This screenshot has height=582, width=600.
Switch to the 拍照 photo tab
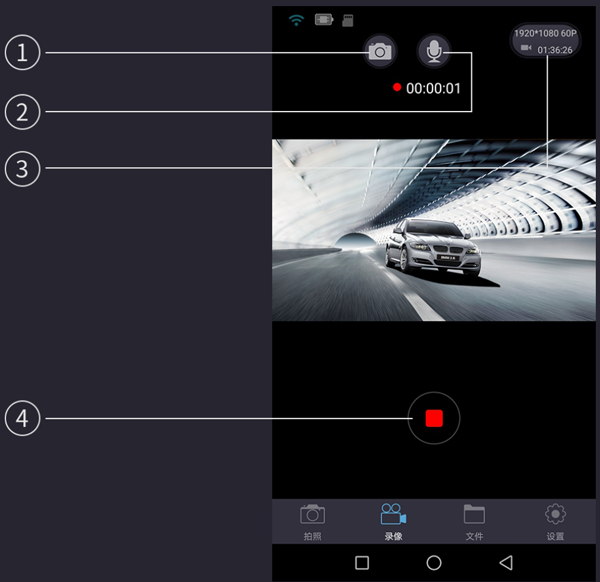[x=313, y=522]
